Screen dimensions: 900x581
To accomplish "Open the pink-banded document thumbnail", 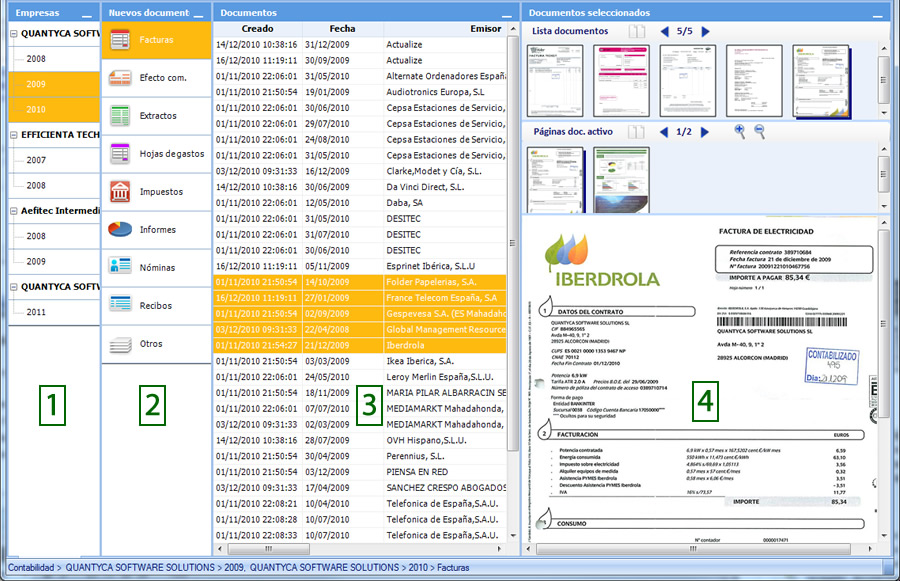I will tap(622, 81).
